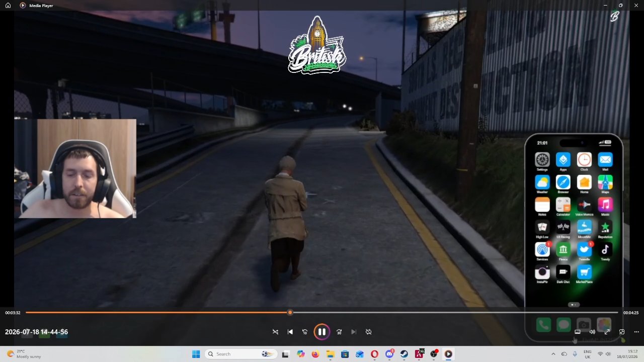Screen dimensions: 644x362
Task: Go to Media Player home
Action: (8, 6)
